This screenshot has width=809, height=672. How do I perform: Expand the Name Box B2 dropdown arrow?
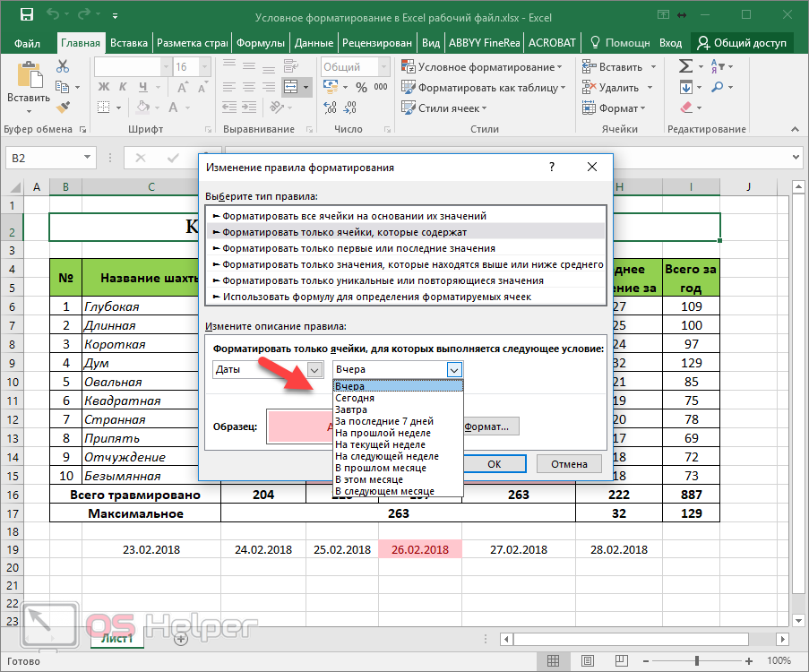click(x=87, y=157)
